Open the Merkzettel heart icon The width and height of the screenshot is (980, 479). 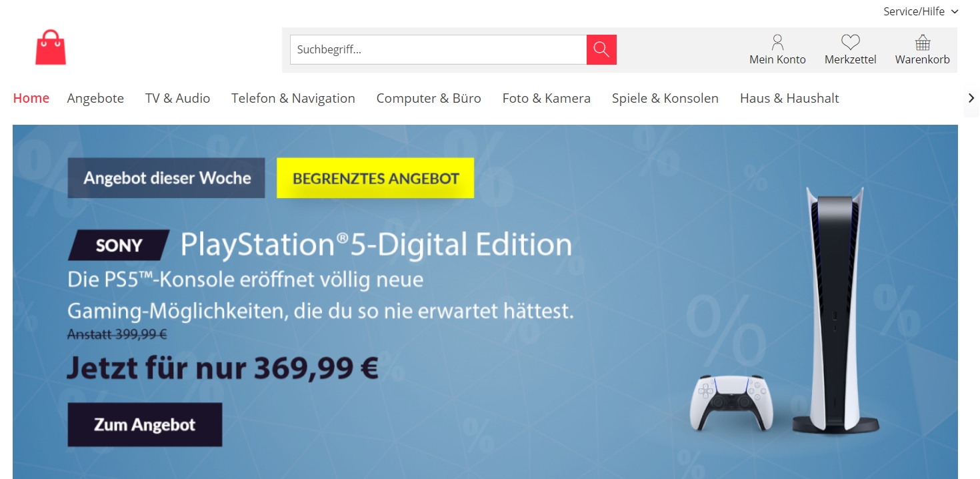[x=850, y=43]
